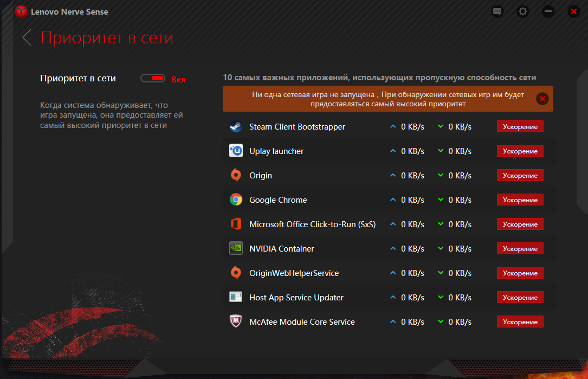
Task: Click the red Приоритет в сети page title
Action: pyautogui.click(x=107, y=38)
